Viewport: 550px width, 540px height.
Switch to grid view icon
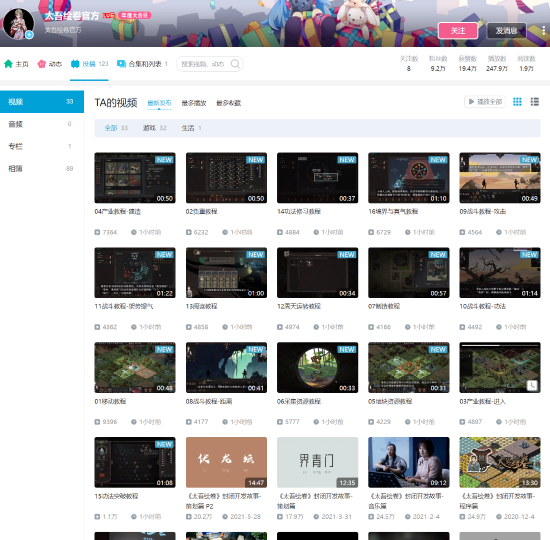517,102
